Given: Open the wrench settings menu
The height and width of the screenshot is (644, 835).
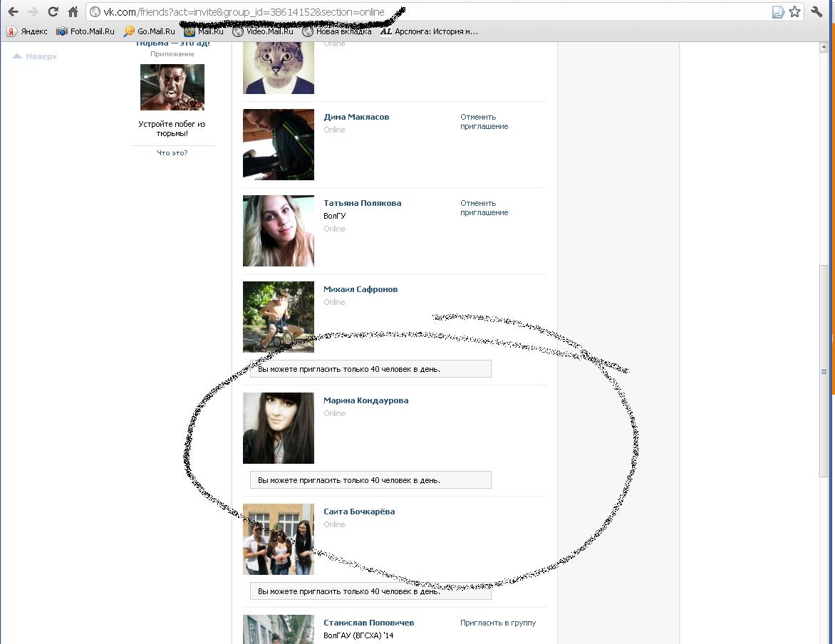Looking at the screenshot, I should point(816,11).
